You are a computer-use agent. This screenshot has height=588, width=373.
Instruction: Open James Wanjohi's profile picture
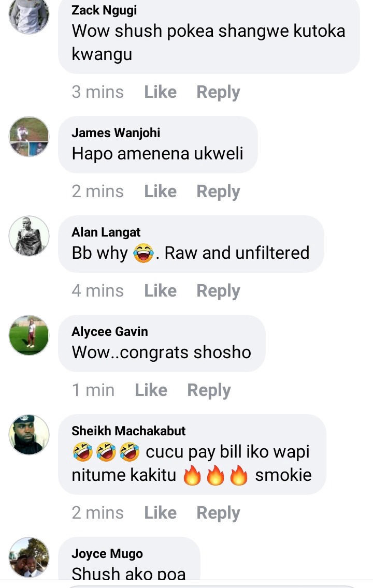[x=29, y=137]
